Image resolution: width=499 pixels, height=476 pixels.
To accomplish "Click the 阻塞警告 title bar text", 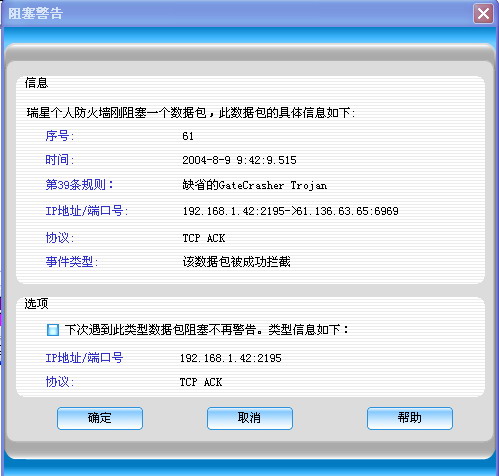I will coord(35,14).
